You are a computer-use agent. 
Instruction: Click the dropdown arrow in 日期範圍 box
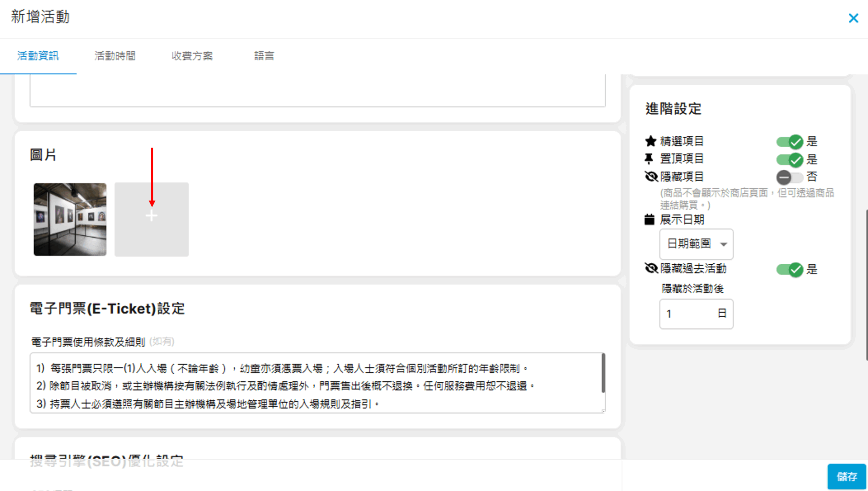724,244
